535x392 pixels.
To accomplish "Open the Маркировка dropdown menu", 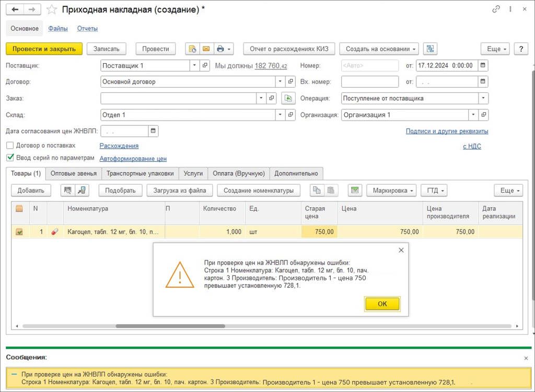I will click(391, 191).
